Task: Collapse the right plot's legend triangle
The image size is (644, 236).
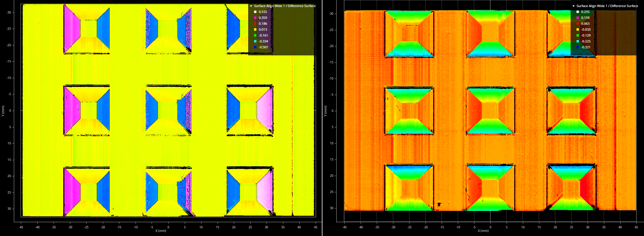Action: click(x=574, y=6)
